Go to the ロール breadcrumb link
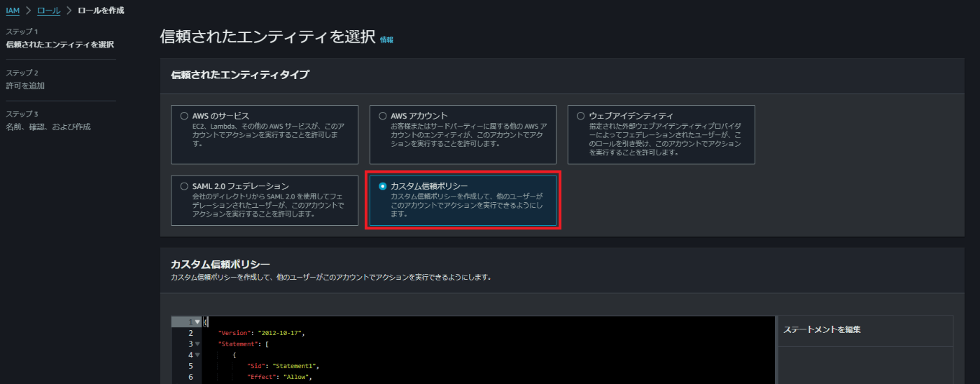980x384 pixels. tap(48, 10)
